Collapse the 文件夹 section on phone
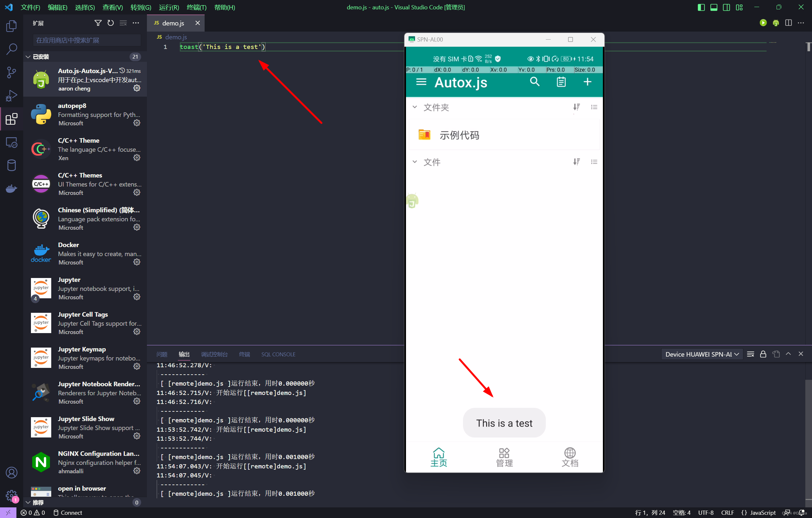Screen dimensions: 812x518 pyautogui.click(x=415, y=107)
